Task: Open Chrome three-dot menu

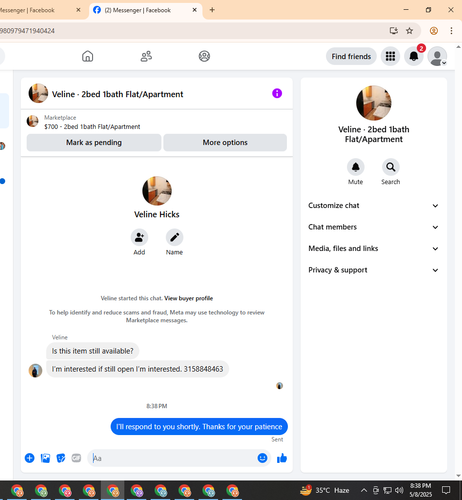Action: point(451,31)
